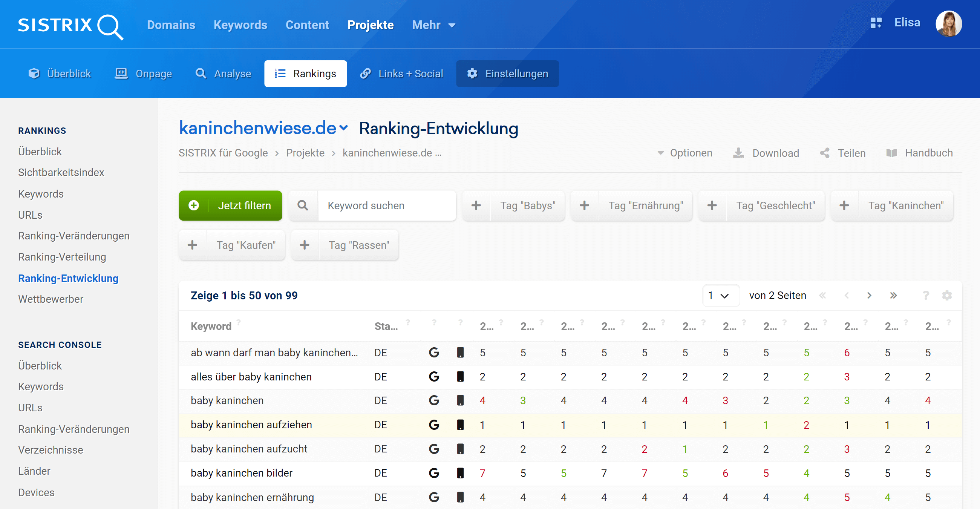Expand the Mehr dropdown menu
The image size is (980, 509).
[x=433, y=25]
